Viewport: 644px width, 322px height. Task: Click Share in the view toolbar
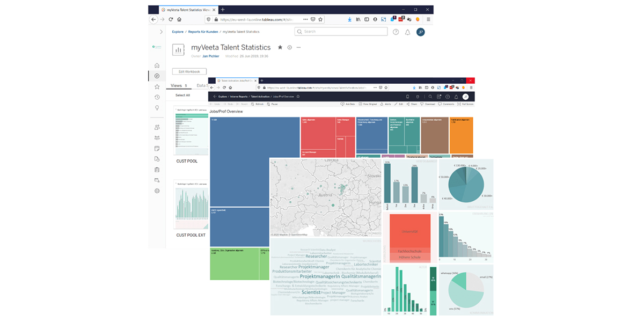coord(412,104)
